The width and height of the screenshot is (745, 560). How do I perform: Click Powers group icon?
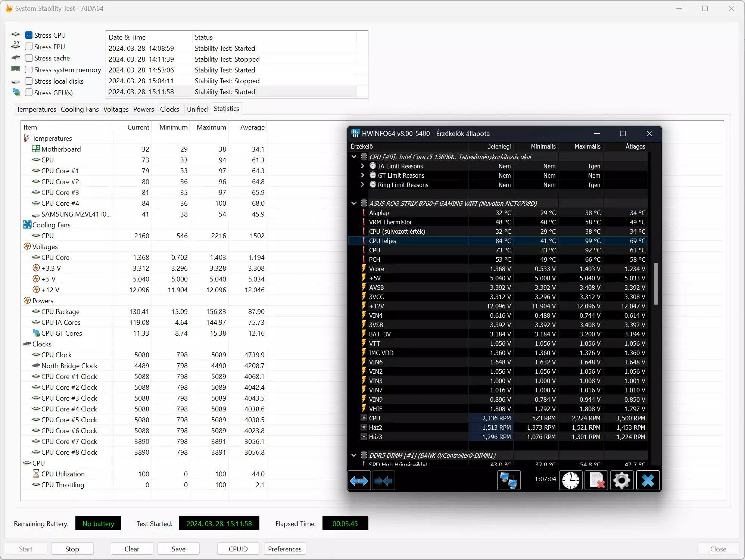[x=27, y=301]
